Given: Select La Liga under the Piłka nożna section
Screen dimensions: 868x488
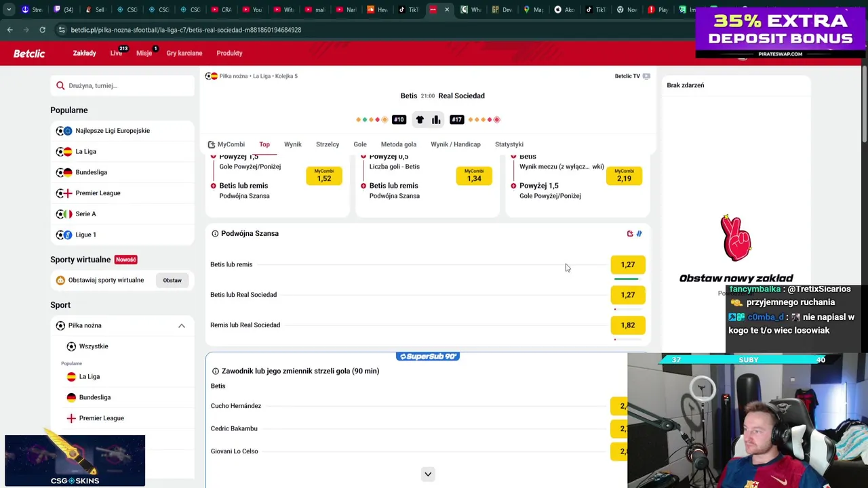Looking at the screenshot, I should point(90,377).
